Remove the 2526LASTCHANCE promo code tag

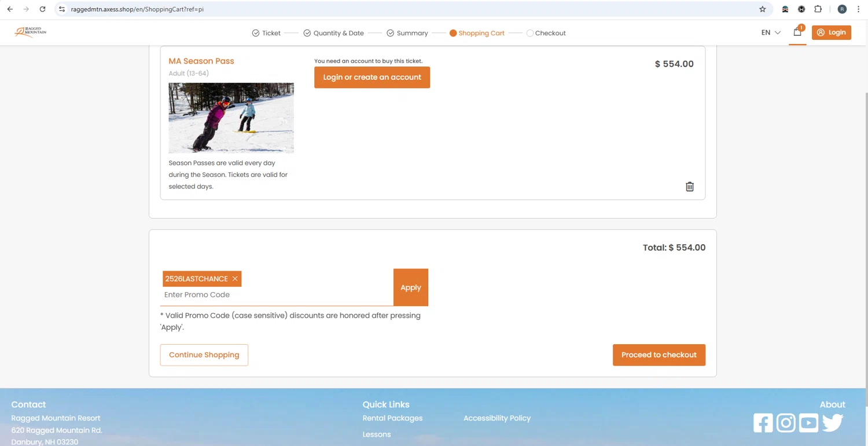[235, 279]
